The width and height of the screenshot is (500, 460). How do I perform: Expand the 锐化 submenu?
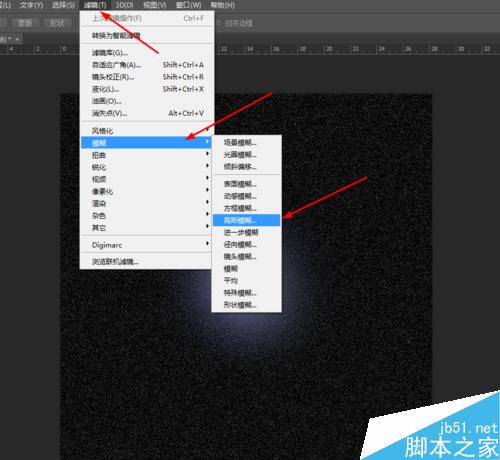coord(146,167)
